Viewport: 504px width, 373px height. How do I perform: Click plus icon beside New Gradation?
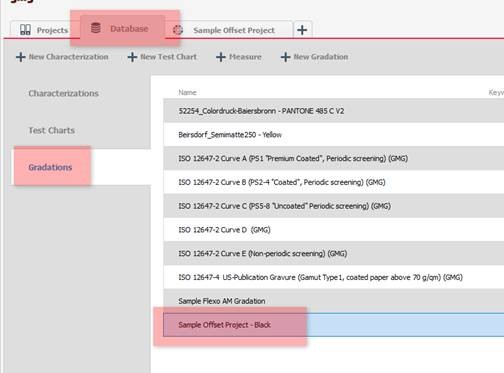285,57
